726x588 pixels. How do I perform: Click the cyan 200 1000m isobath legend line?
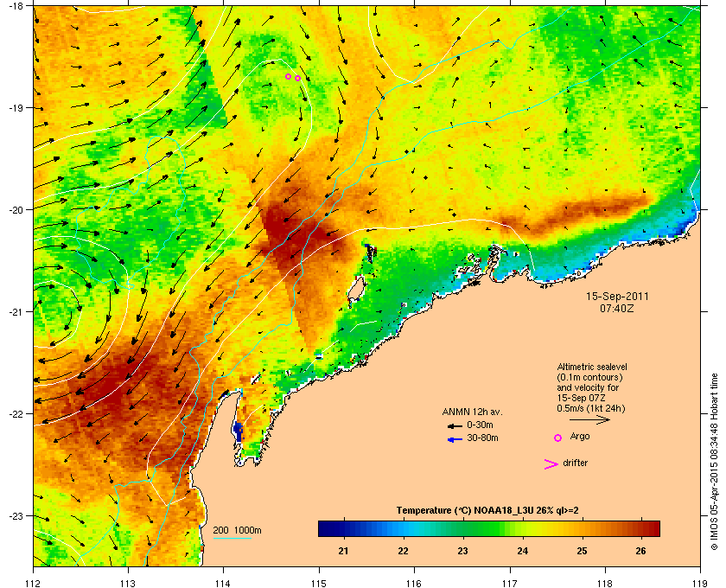[x=232, y=538]
